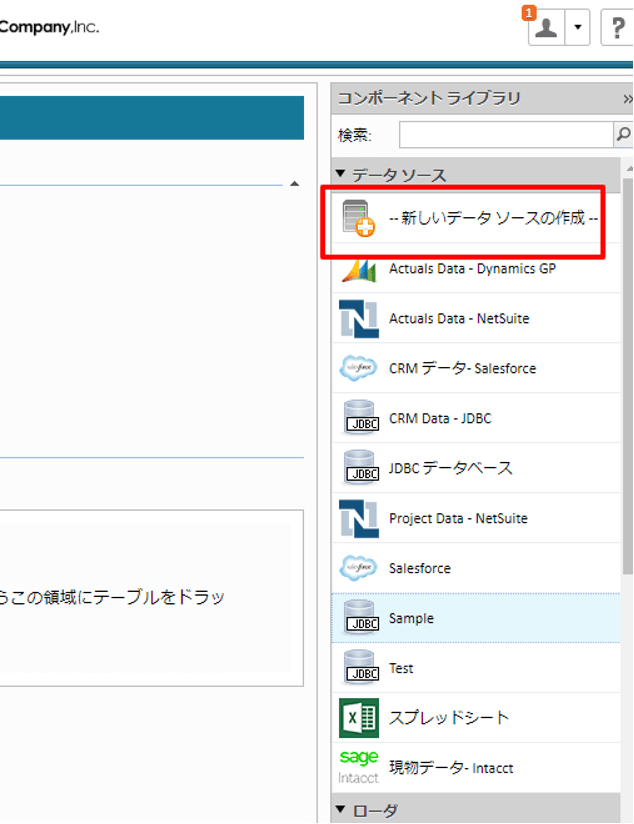Select the Salesforce data source label
634x824 pixels.
(x=420, y=568)
